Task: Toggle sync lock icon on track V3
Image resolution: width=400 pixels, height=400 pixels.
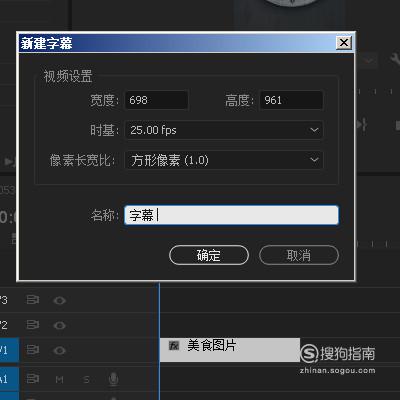Action: coord(33,300)
